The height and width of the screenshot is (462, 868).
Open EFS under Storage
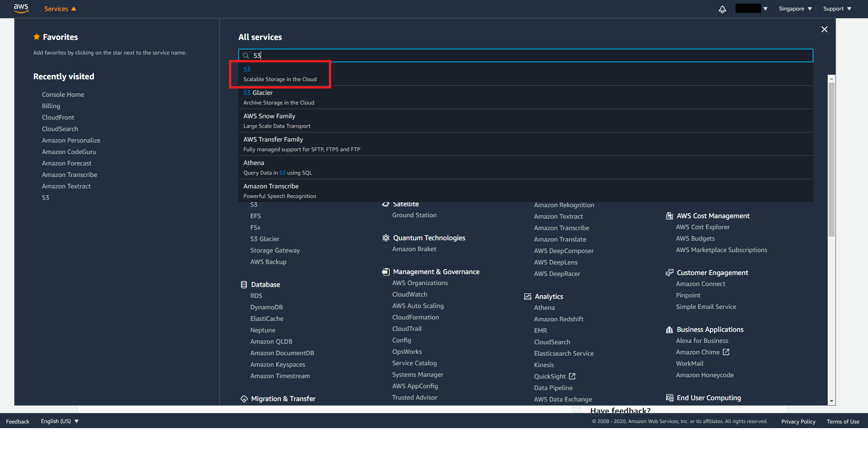pyautogui.click(x=255, y=216)
